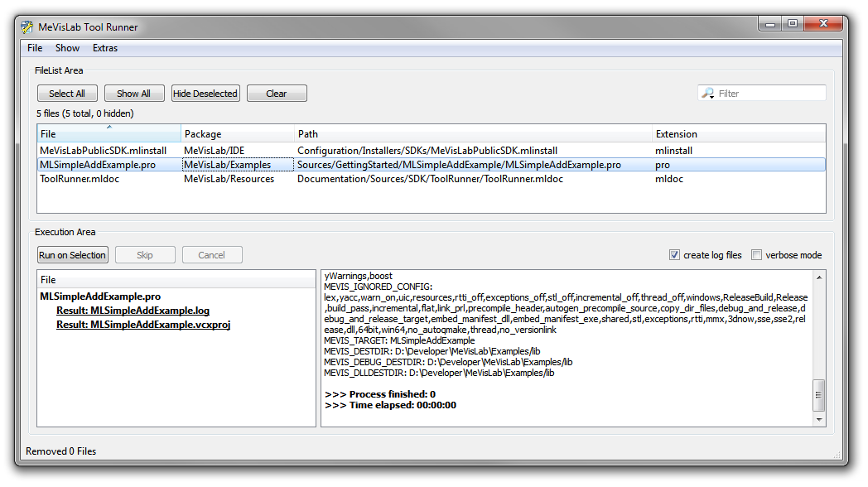Toggle the create log files checkbox

[674, 255]
